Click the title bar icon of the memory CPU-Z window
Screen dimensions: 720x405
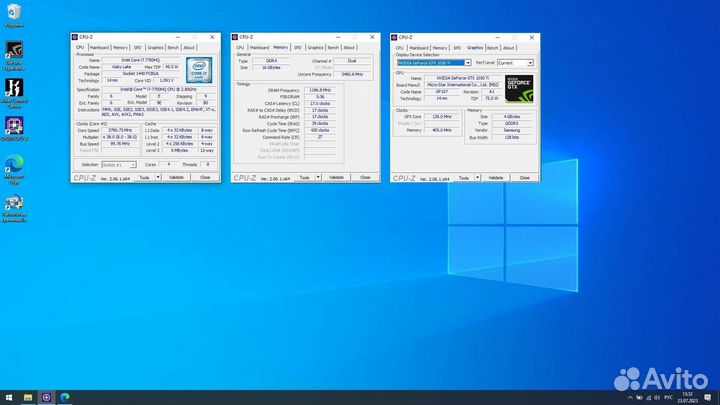[235, 37]
